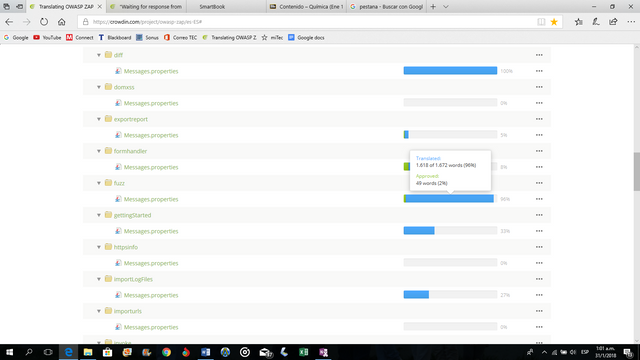The width and height of the screenshot is (640, 360).
Task: Open more options for fuzz Messages.properties
Action: pyautogui.click(x=539, y=199)
